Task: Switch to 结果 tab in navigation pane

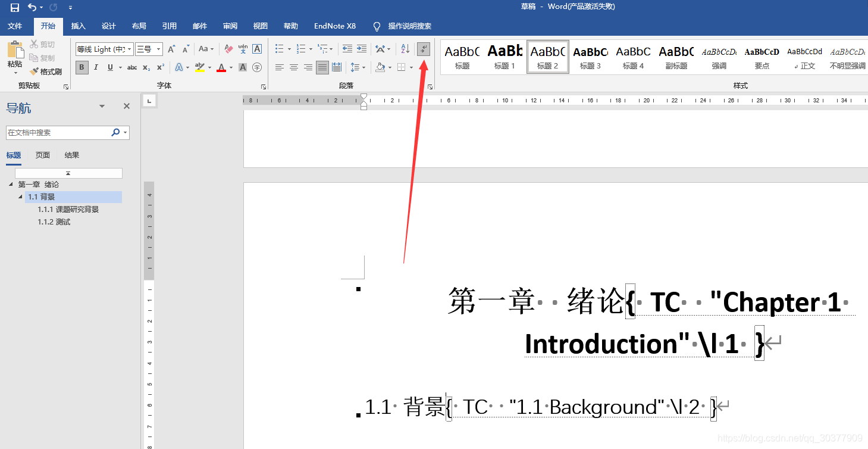Action: pyautogui.click(x=72, y=155)
